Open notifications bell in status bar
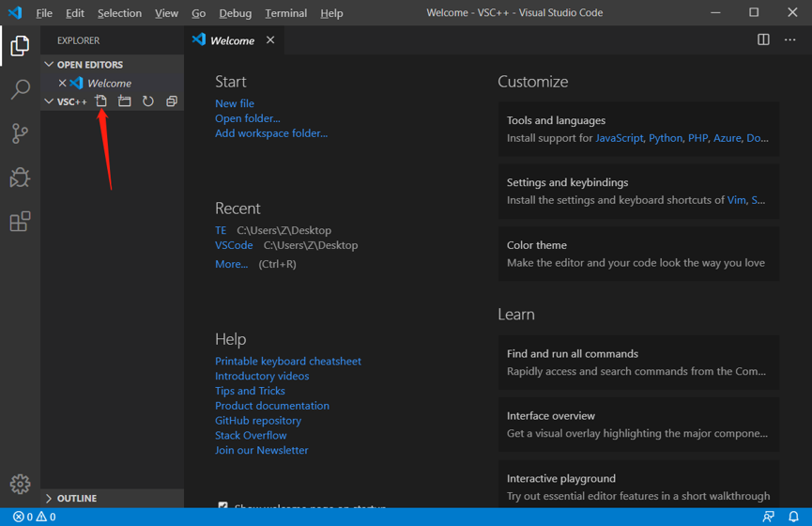The image size is (812, 526). pos(793,517)
